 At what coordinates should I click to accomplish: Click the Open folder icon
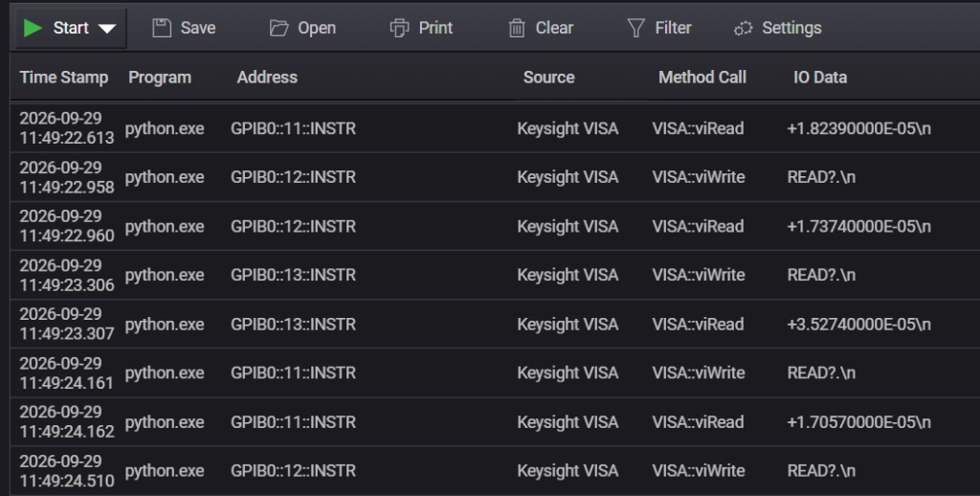click(x=278, y=28)
